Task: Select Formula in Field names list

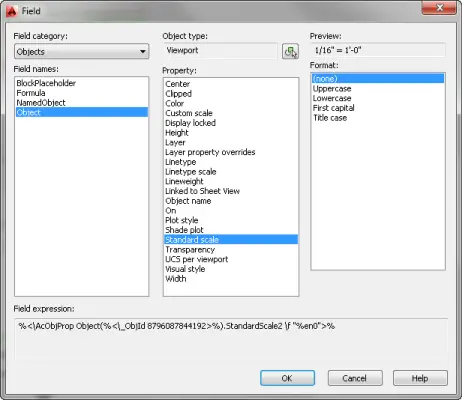Action: click(x=31, y=93)
